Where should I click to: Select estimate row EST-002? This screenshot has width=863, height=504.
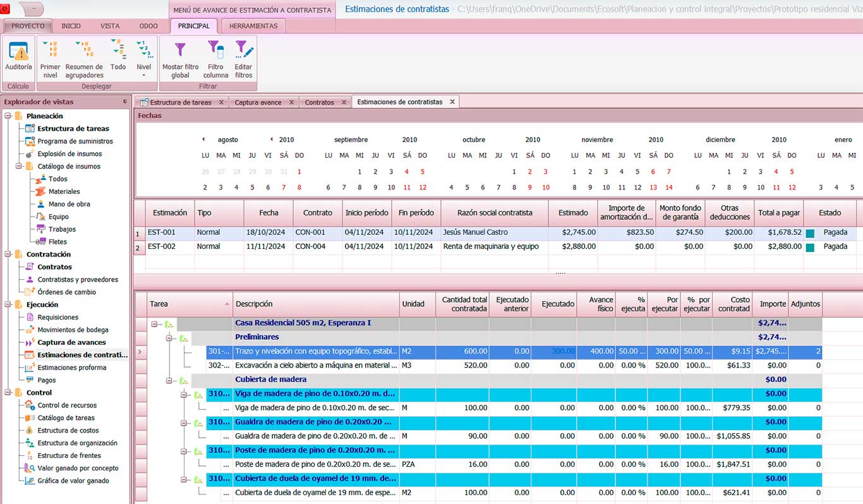(x=495, y=246)
